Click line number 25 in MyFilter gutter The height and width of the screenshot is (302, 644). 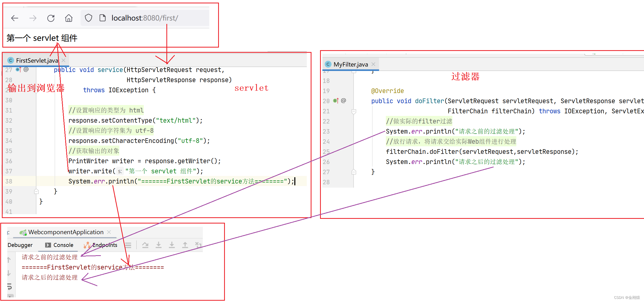coord(326,152)
